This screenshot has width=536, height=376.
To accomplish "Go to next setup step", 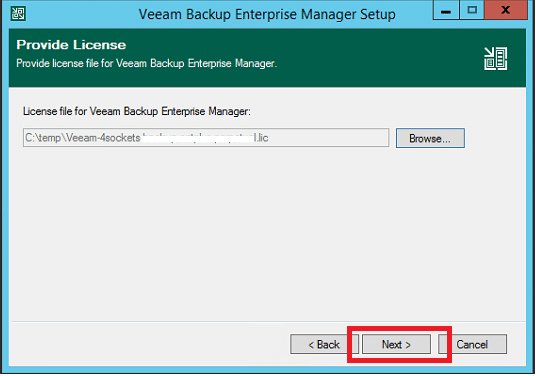I will [x=396, y=344].
